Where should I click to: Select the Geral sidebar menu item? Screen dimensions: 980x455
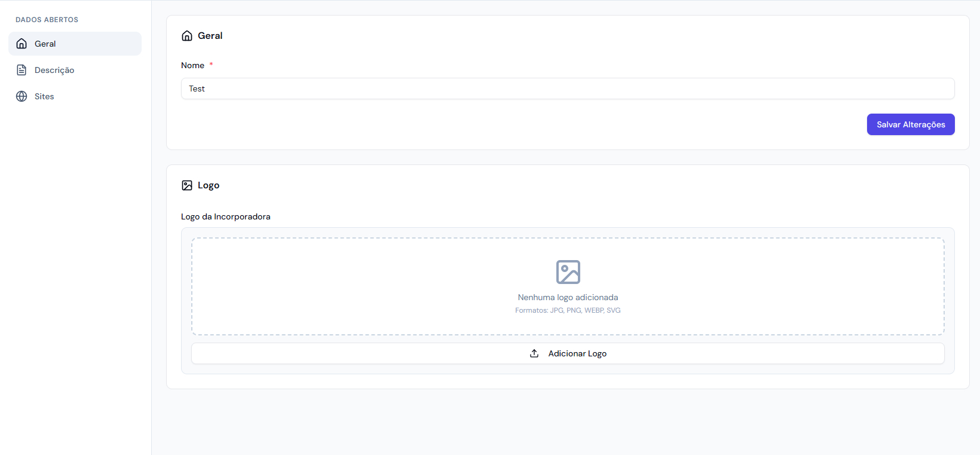pos(75,44)
